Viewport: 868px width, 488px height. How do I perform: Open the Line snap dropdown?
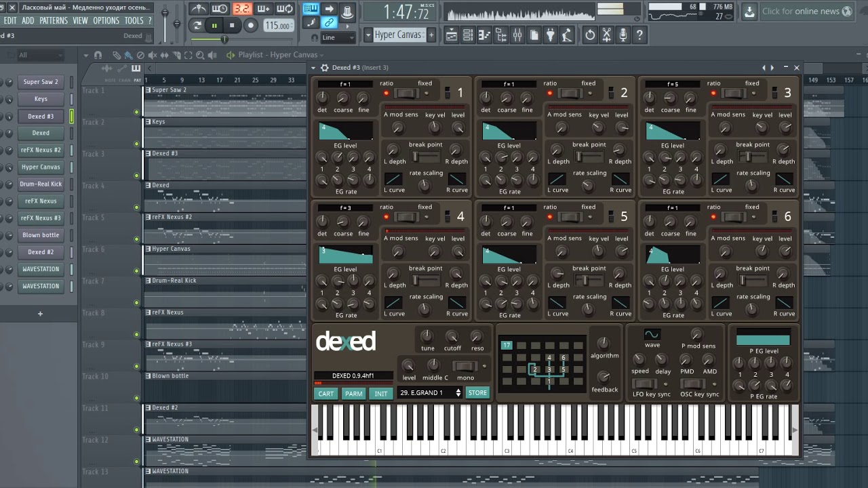(337, 37)
